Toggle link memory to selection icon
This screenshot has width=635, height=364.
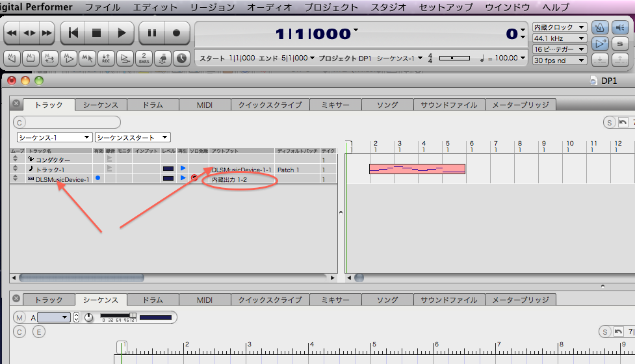click(x=87, y=58)
